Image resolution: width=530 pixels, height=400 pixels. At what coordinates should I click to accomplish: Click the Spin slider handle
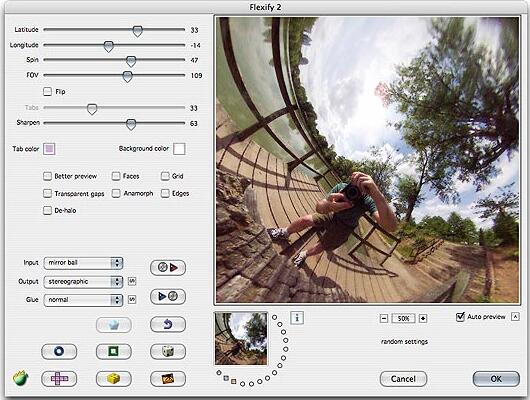pos(131,61)
